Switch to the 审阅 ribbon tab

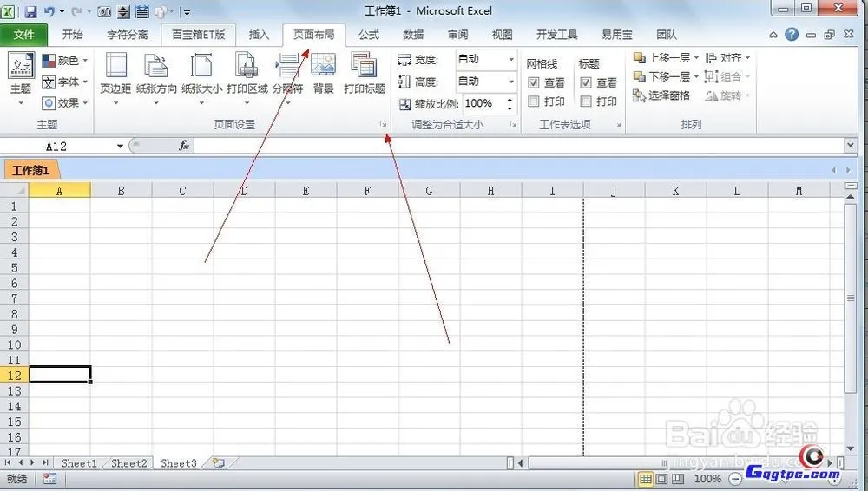(457, 35)
